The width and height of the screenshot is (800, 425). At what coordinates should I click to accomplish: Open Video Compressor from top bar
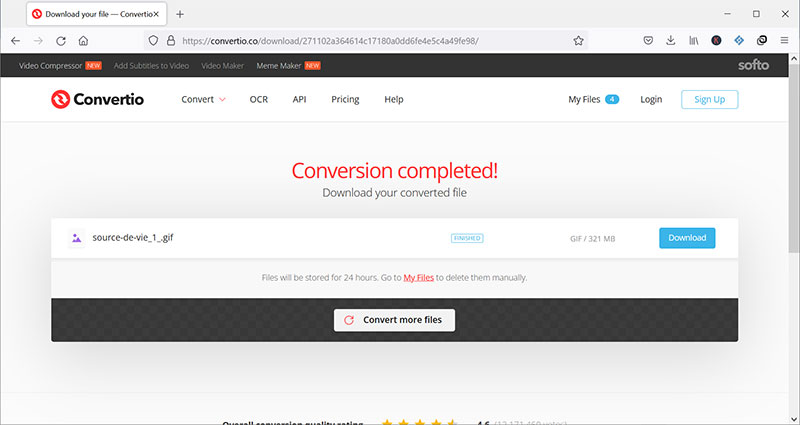[x=51, y=66]
